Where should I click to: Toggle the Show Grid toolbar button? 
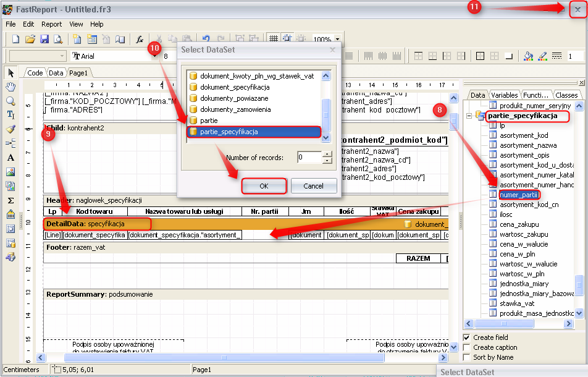point(273,39)
